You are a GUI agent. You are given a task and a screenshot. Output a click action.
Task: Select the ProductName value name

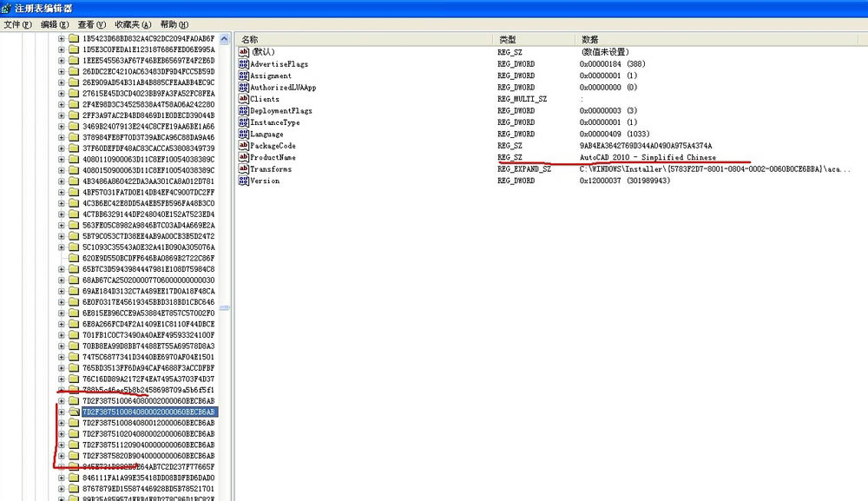(x=273, y=157)
